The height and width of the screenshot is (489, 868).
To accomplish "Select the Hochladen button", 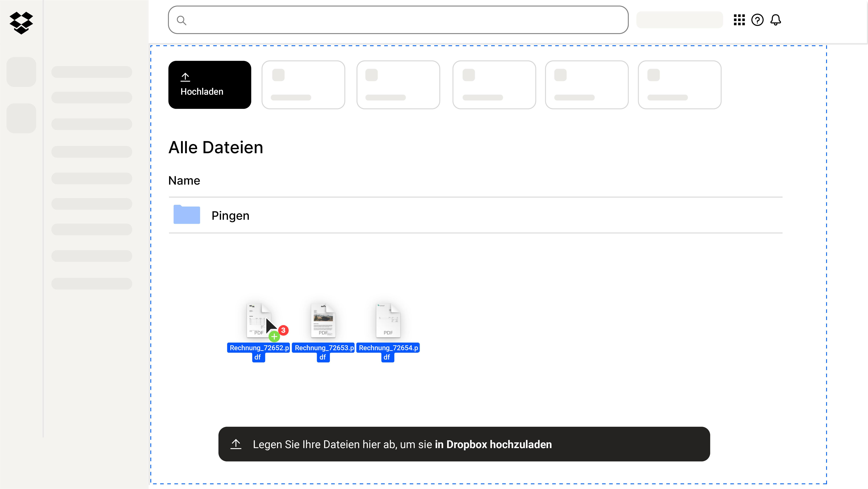I will (210, 84).
